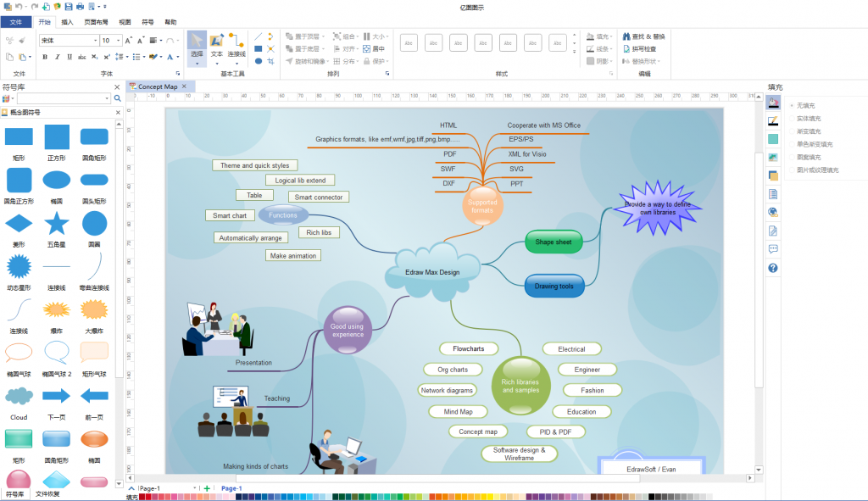868x501 pixels.
Task: Click the new document icon in quick access toolbar
Action: click(46, 7)
